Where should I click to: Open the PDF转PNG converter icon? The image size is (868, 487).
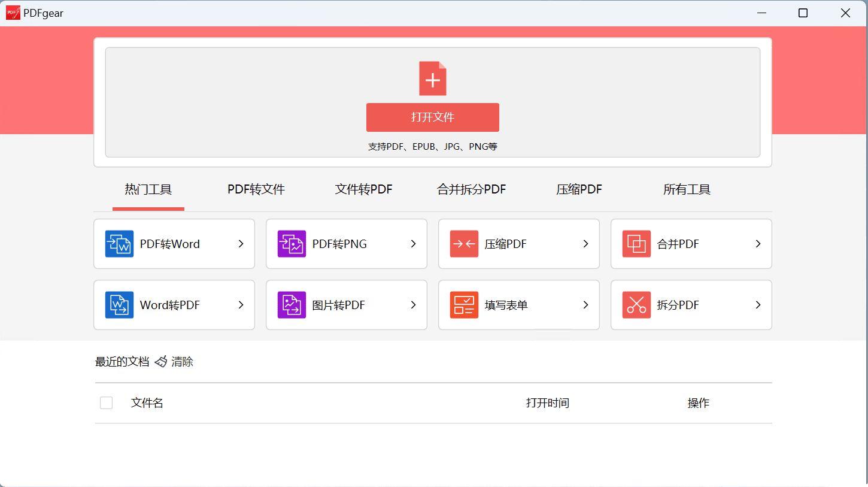point(291,244)
